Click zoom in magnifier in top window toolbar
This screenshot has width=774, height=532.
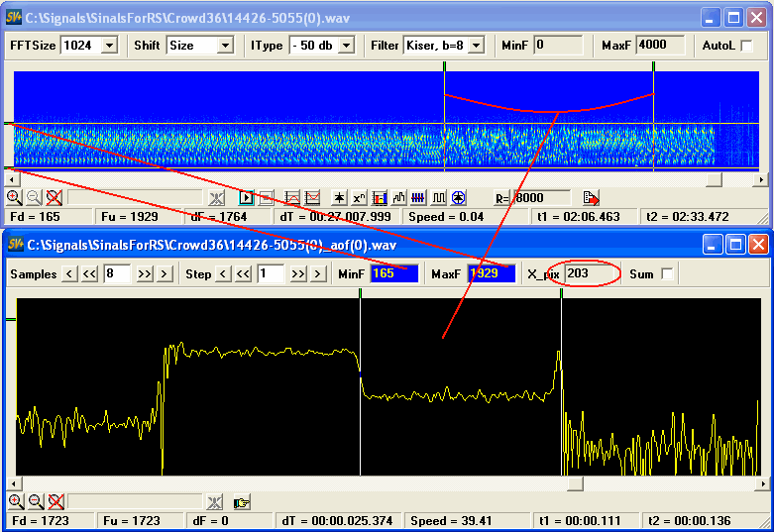click(x=14, y=197)
